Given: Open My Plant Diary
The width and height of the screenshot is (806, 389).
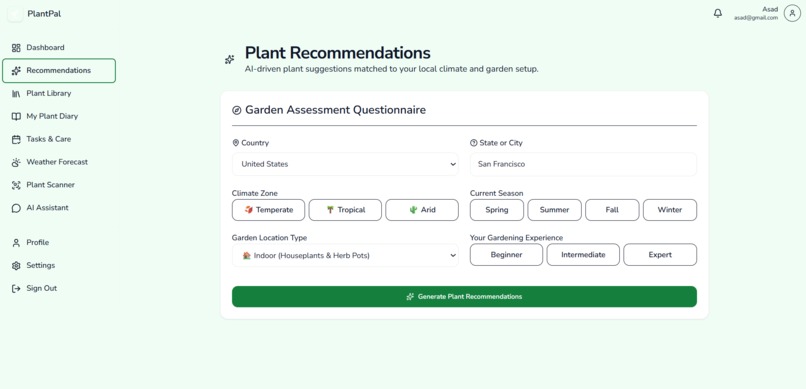Looking at the screenshot, I should pyautogui.click(x=59, y=117).
